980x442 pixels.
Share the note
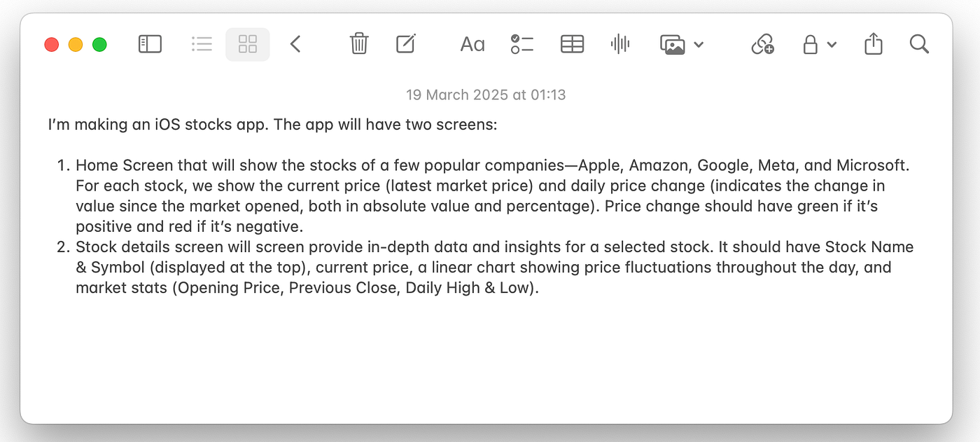coord(873,45)
